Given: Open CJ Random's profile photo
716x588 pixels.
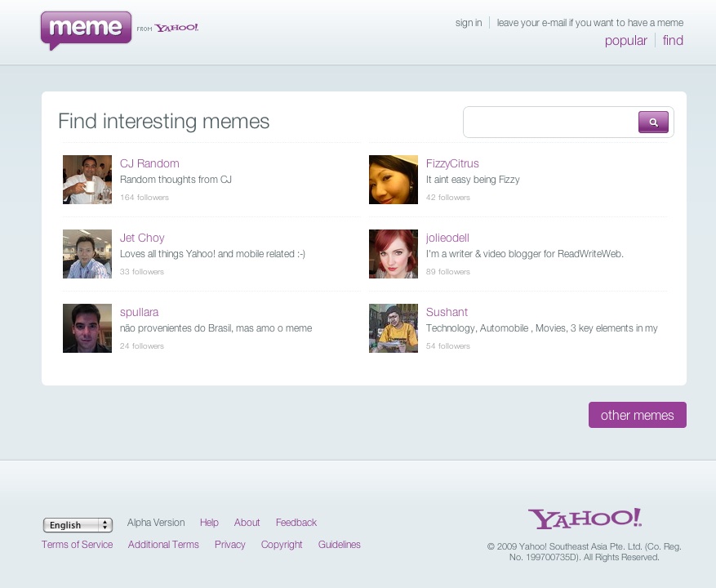Looking at the screenshot, I should pyautogui.click(x=87, y=180).
